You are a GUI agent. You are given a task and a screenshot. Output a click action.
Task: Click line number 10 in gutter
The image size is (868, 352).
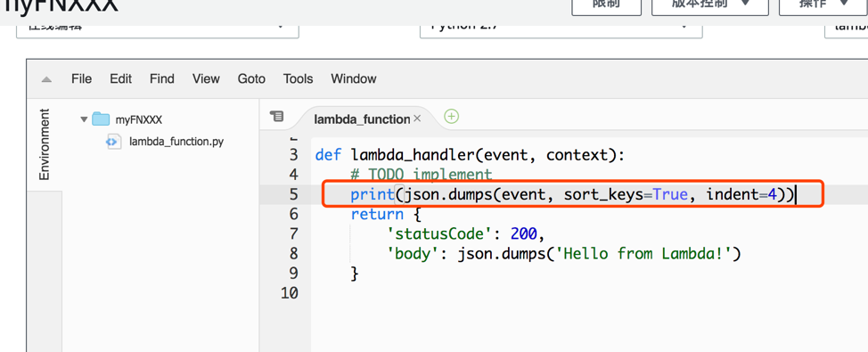coord(290,293)
